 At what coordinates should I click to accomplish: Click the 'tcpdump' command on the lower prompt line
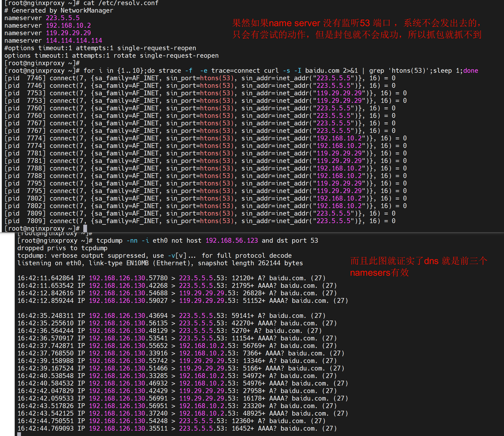pos(109,241)
